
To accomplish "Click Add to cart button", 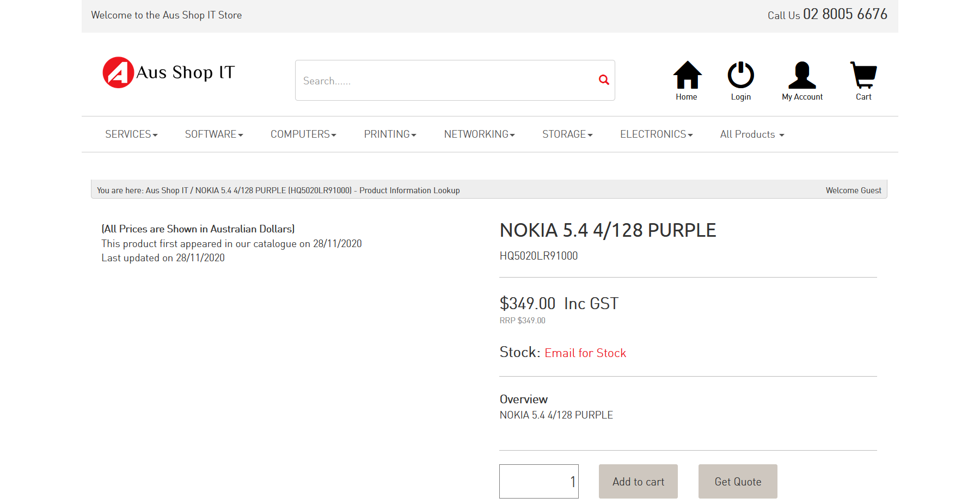I will pyautogui.click(x=638, y=481).
